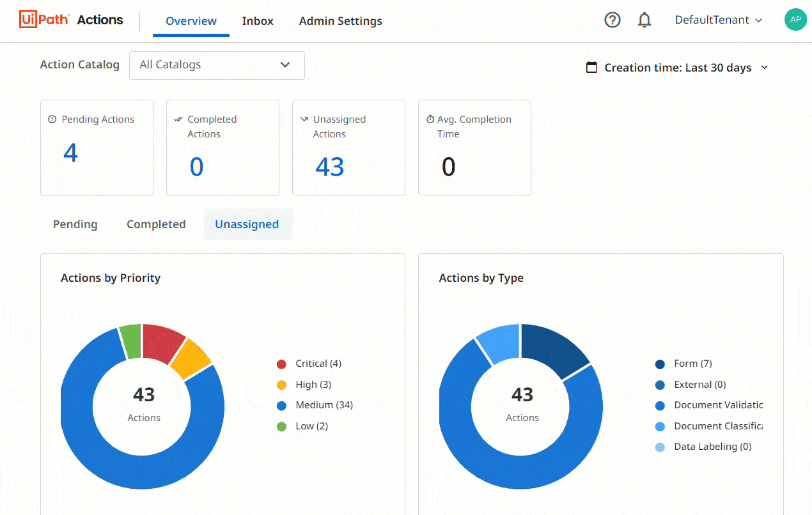The height and width of the screenshot is (515, 812).
Task: Expand the DefaultTenant selector
Action: tap(719, 20)
